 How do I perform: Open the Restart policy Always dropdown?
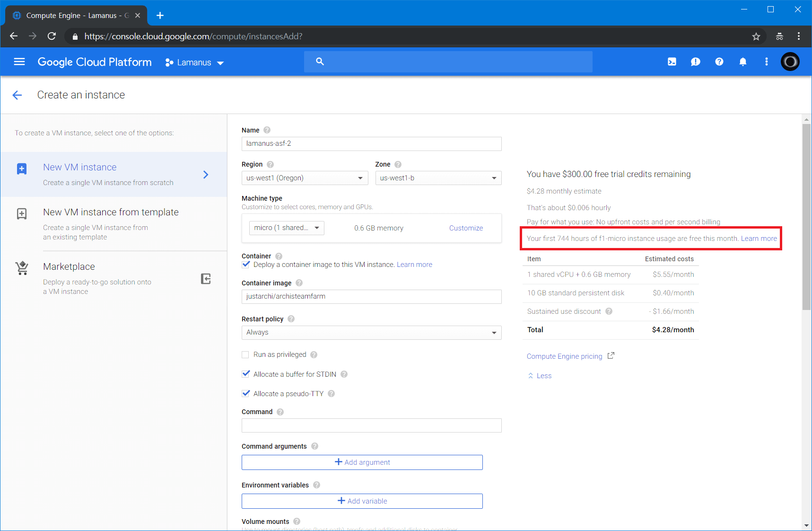(x=371, y=333)
